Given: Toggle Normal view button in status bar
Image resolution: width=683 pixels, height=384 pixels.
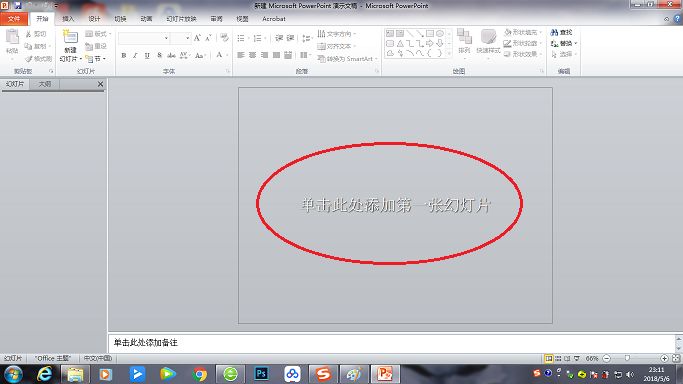Looking at the screenshot, I should pos(549,358).
